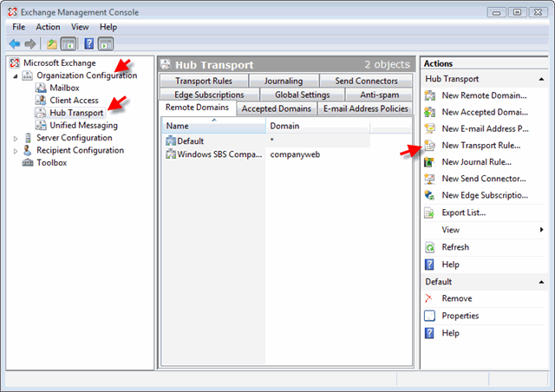Click the New Send Connector icon

[x=430, y=179]
